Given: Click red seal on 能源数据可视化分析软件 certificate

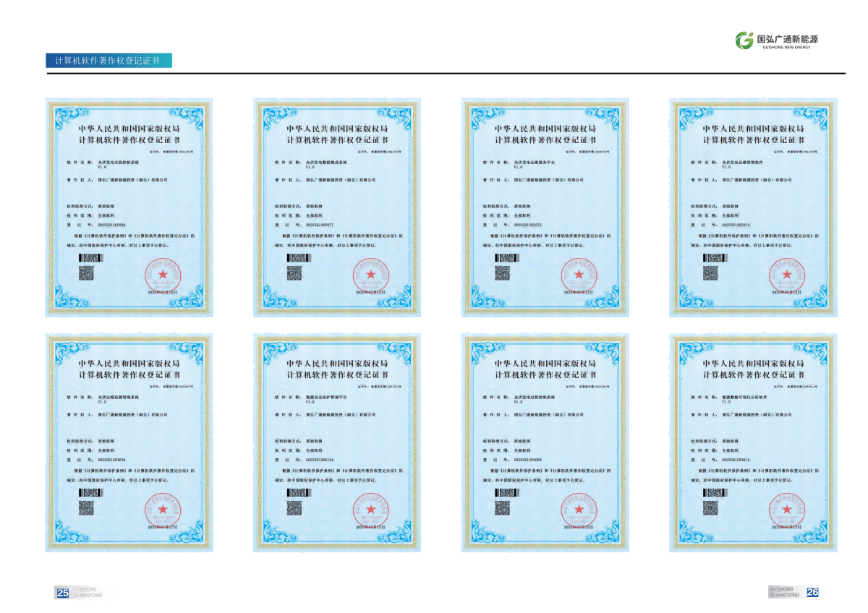Looking at the screenshot, I should coord(787,511).
